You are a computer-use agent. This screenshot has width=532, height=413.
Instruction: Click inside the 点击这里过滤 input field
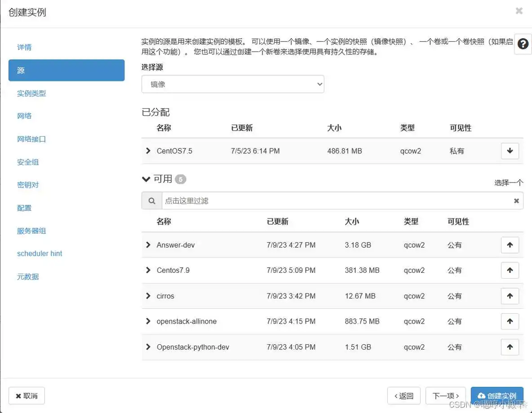coord(315,200)
